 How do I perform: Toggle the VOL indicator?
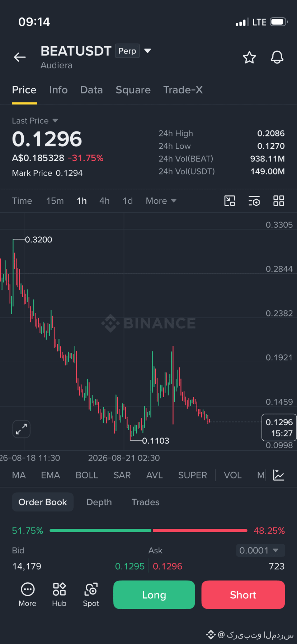coord(232,475)
